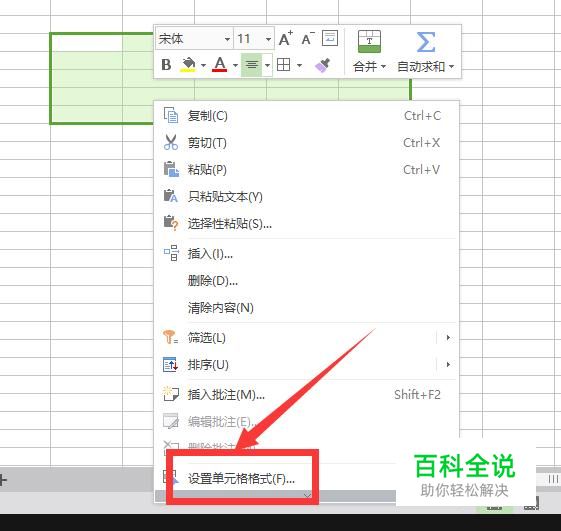Open the 筛选(L) submenu
The width and height of the screenshot is (561, 531).
point(306,337)
